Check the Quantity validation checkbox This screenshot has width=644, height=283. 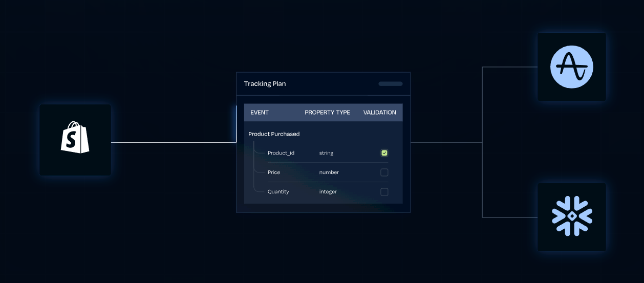(384, 192)
